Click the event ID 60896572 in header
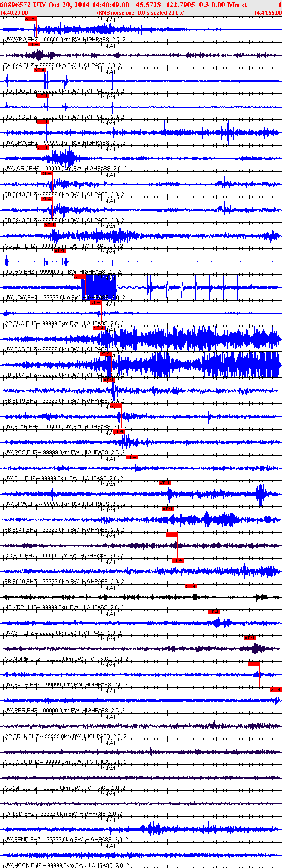Viewport: 282px width, 868px height. [16, 5]
